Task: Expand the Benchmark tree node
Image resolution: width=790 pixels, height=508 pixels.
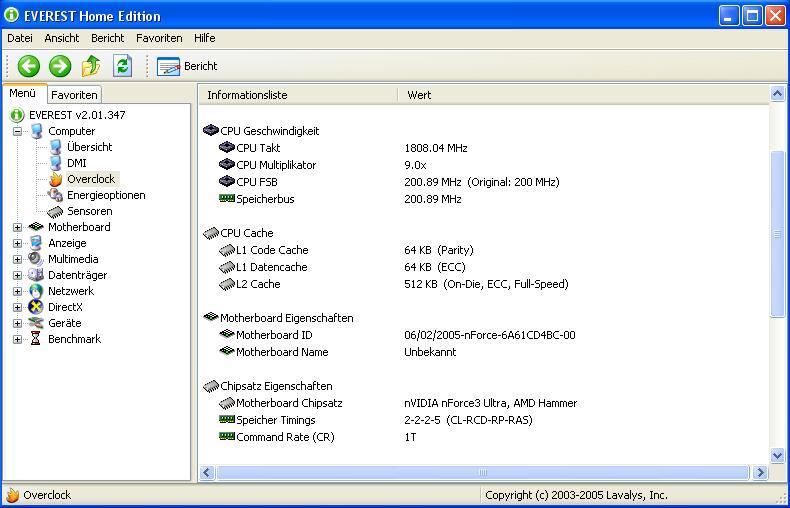Action: pyautogui.click(x=17, y=339)
